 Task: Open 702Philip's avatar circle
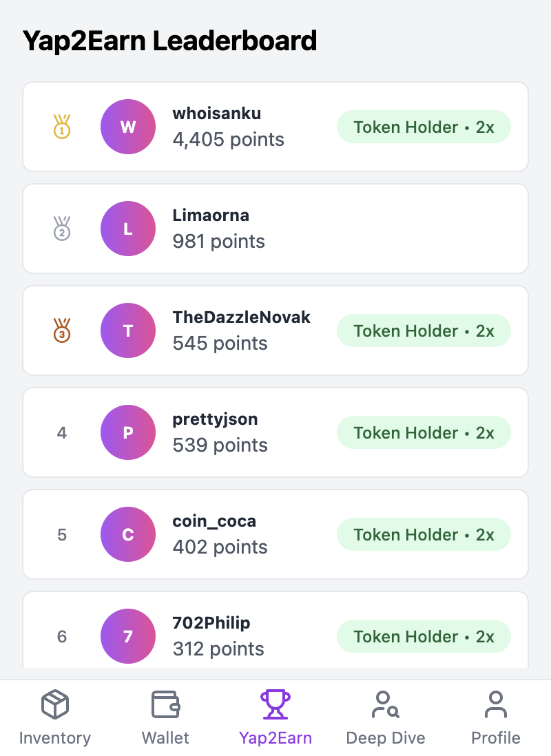pos(128,636)
